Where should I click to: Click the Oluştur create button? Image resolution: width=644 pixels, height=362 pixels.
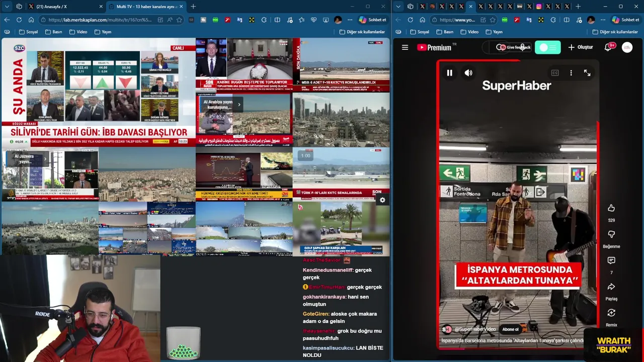click(581, 47)
